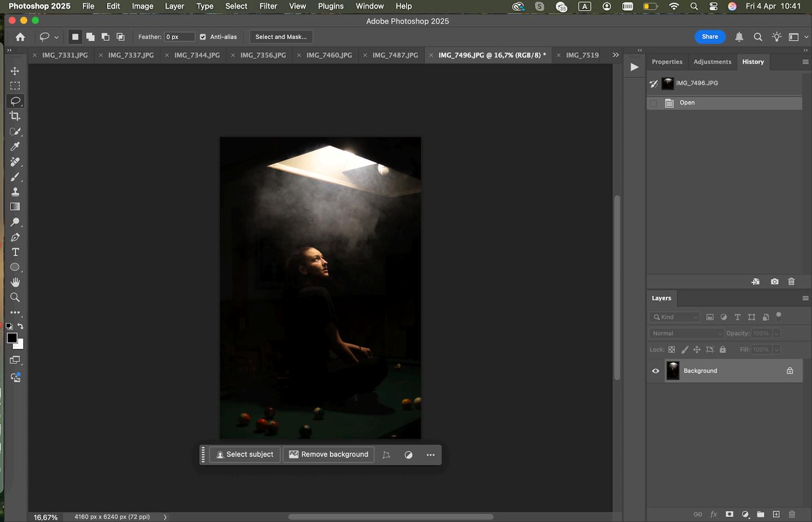Select the Eyedropper tool
This screenshot has height=522, width=812.
15,147
